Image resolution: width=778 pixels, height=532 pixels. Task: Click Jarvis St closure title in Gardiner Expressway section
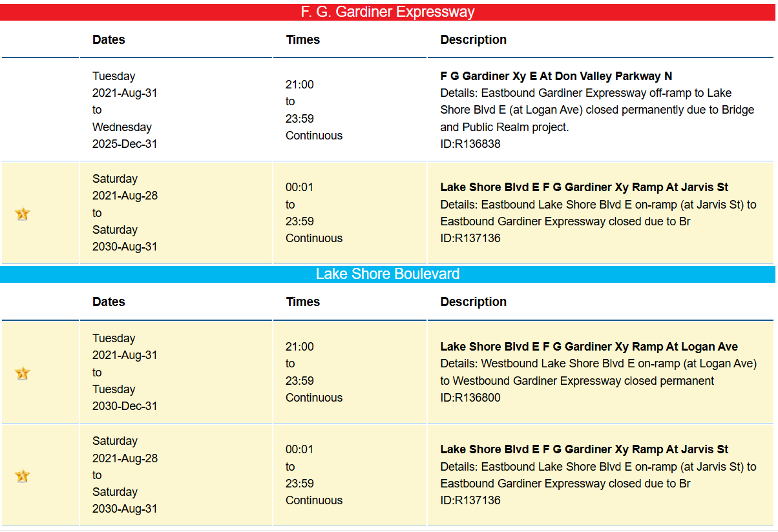pyautogui.click(x=584, y=187)
